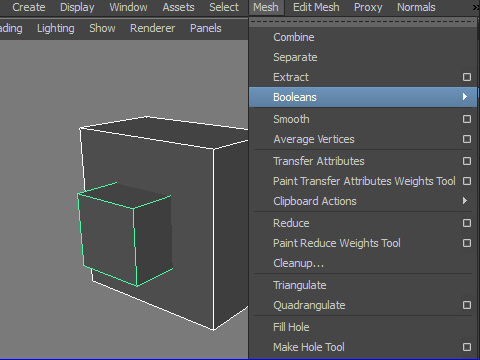
Task: Open Reduce options box
Action: tap(467, 223)
